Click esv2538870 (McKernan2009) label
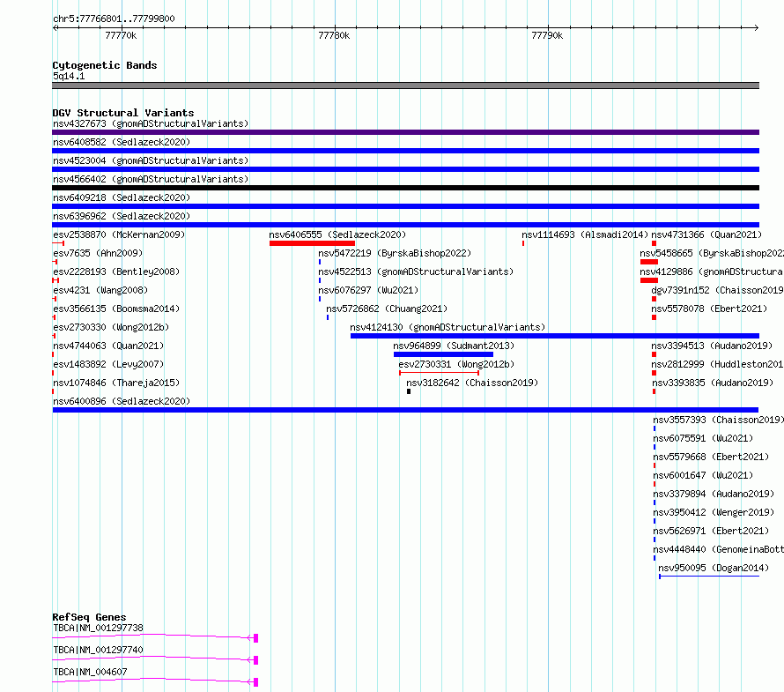Image resolution: width=784 pixels, height=692 pixels. point(119,234)
